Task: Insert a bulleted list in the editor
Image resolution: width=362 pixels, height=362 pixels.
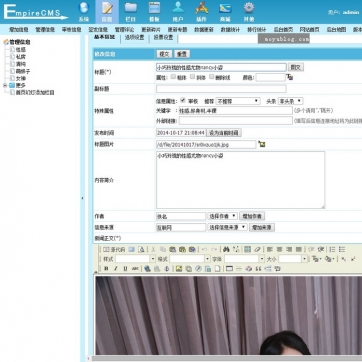Action: 342,249
